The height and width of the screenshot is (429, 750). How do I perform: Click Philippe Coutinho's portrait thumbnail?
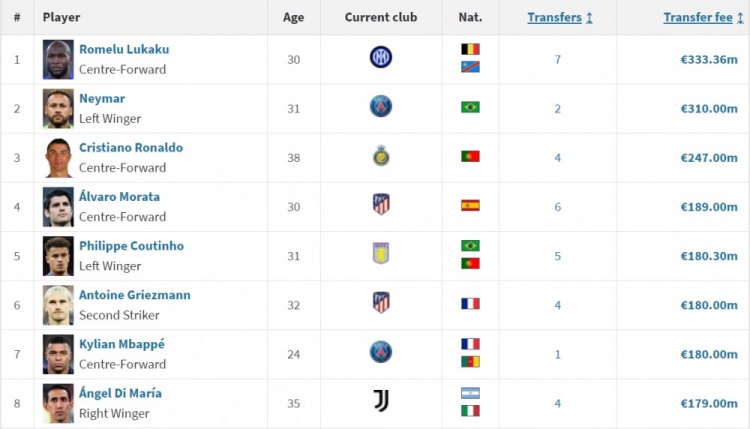pos(58,255)
